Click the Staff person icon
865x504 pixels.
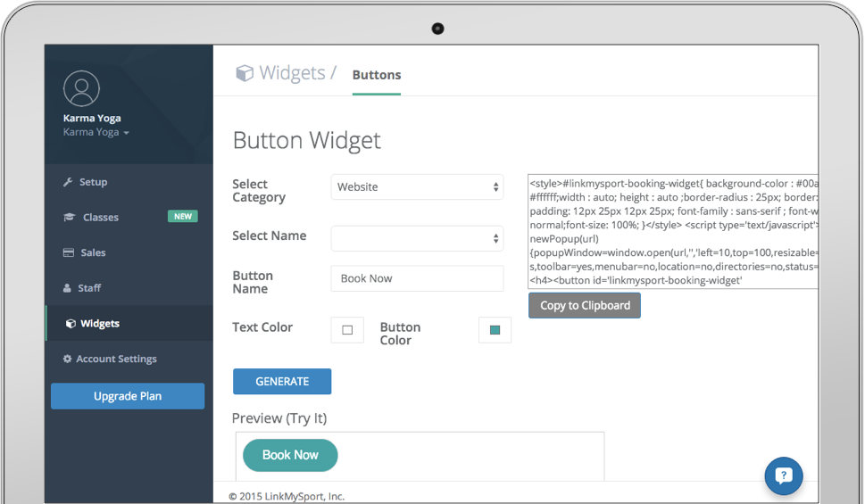coord(68,288)
